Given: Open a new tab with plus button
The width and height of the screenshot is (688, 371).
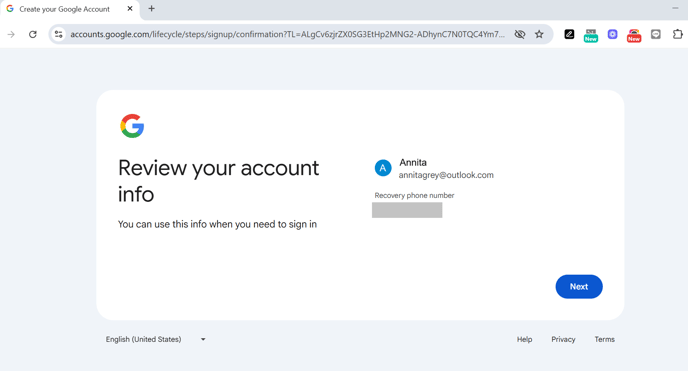Looking at the screenshot, I should pos(151,9).
